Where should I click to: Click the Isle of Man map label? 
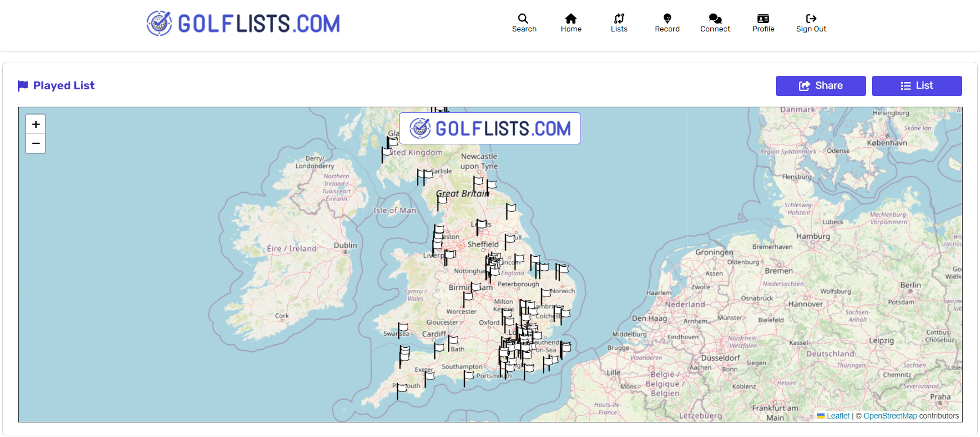point(394,211)
